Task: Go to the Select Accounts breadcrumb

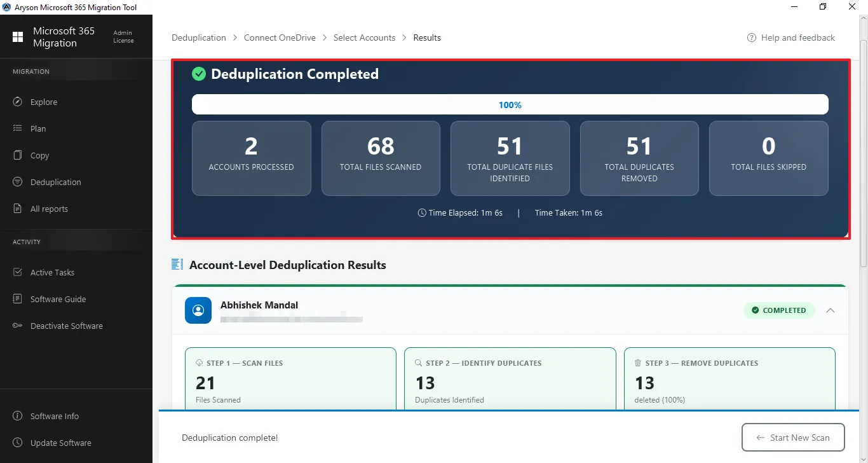Action: point(364,38)
